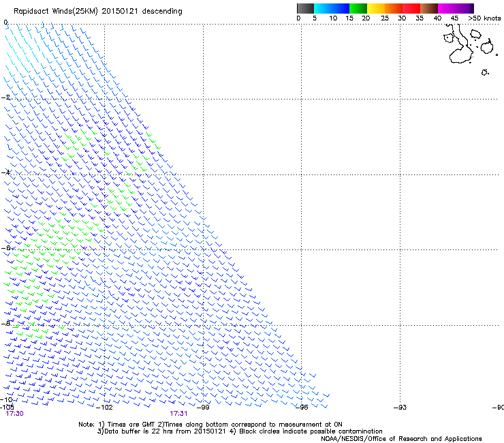Image resolution: width=504 pixels, height=443 pixels.
Task: Click the '25' legend scale number
Action: pos(384,18)
